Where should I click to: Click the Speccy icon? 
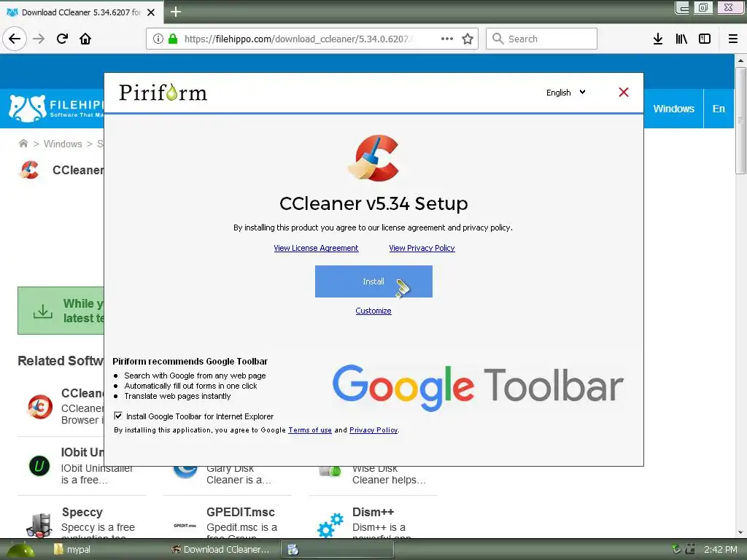coord(39,525)
